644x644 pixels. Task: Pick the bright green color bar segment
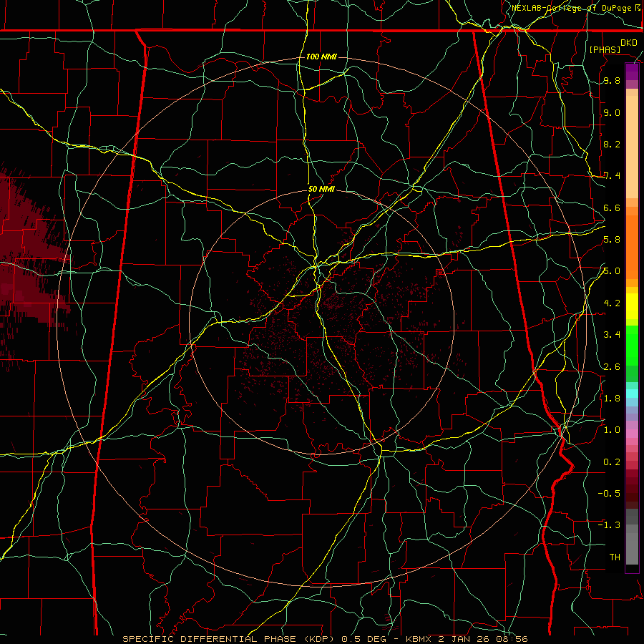(632, 346)
